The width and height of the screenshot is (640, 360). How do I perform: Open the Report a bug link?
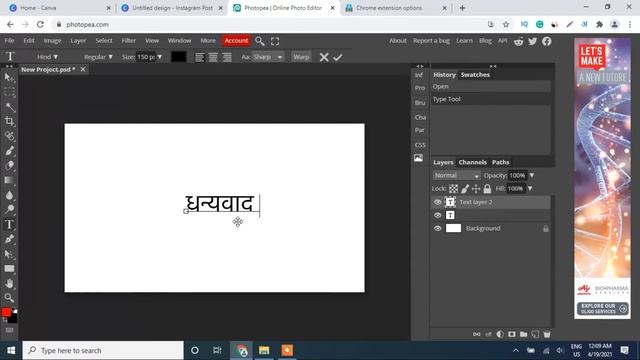tap(431, 41)
